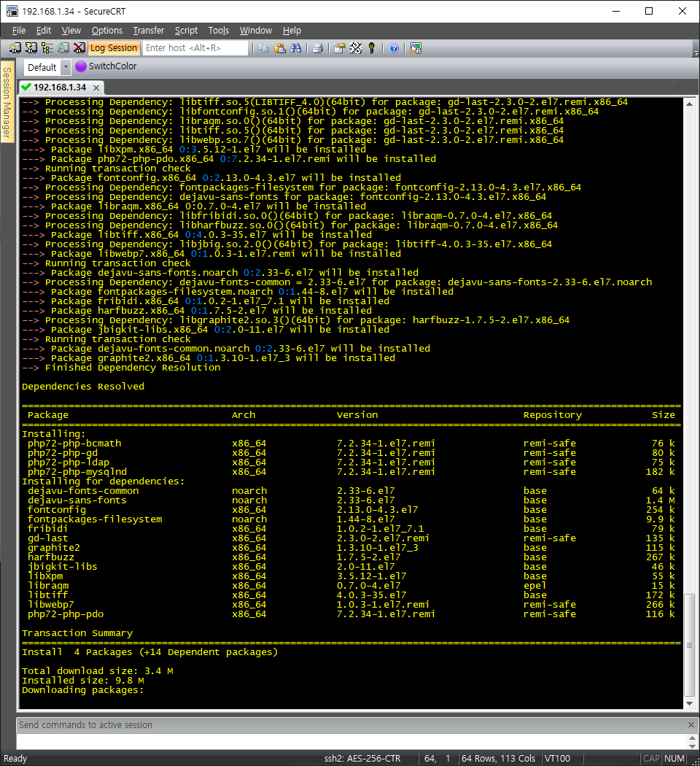Click the CAP indicator in status bar
The height and width of the screenshot is (766, 700).
pyautogui.click(x=651, y=759)
